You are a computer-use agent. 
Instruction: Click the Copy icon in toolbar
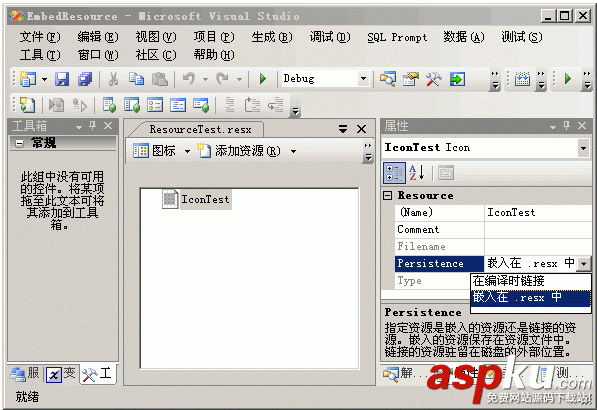[x=136, y=79]
